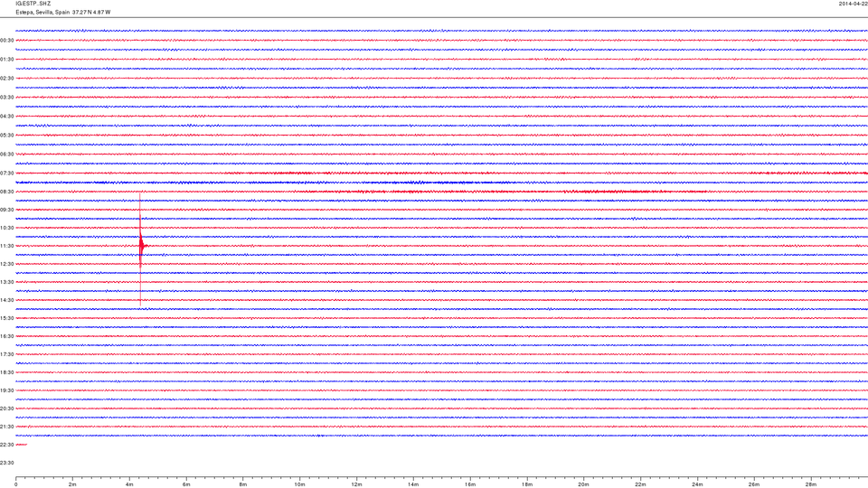Select the 16m axis tick label
Image resolution: width=868 pixels, height=488 pixels.
click(x=470, y=484)
